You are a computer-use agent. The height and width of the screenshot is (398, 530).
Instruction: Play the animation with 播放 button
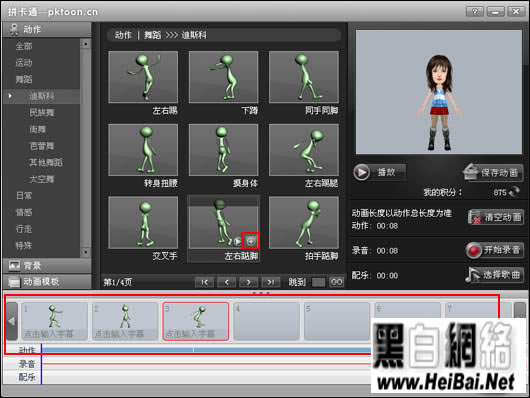pos(379,172)
